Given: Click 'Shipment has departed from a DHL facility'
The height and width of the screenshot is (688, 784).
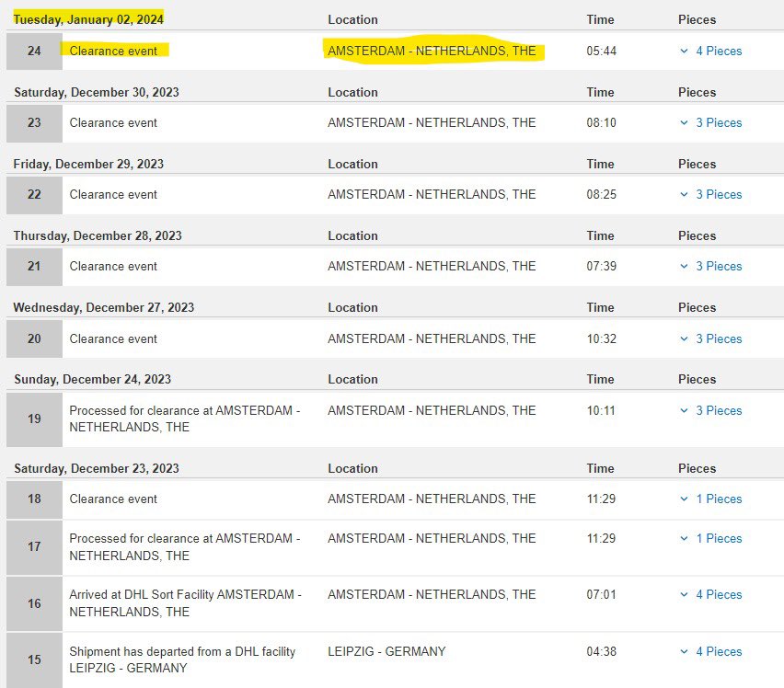Looking at the screenshot, I should [182, 659].
